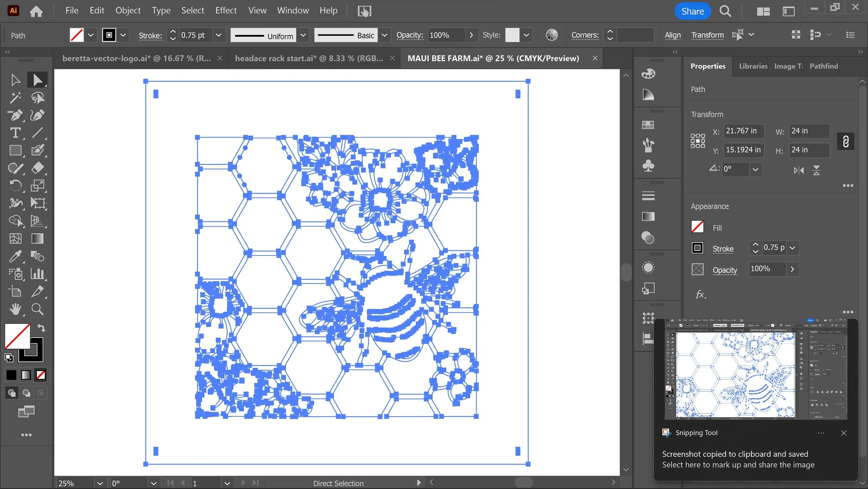The width and height of the screenshot is (868, 489).
Task: Expand the graphic Style dropdown
Action: click(x=526, y=35)
